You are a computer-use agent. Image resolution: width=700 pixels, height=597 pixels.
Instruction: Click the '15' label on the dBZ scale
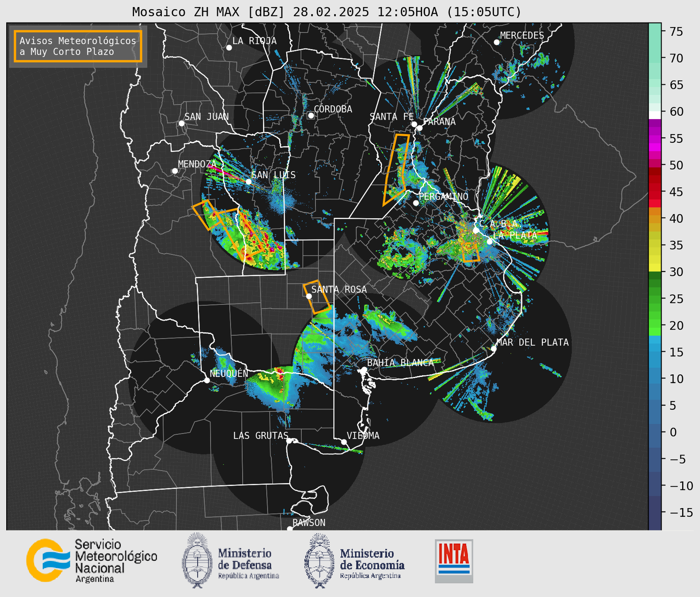point(676,352)
